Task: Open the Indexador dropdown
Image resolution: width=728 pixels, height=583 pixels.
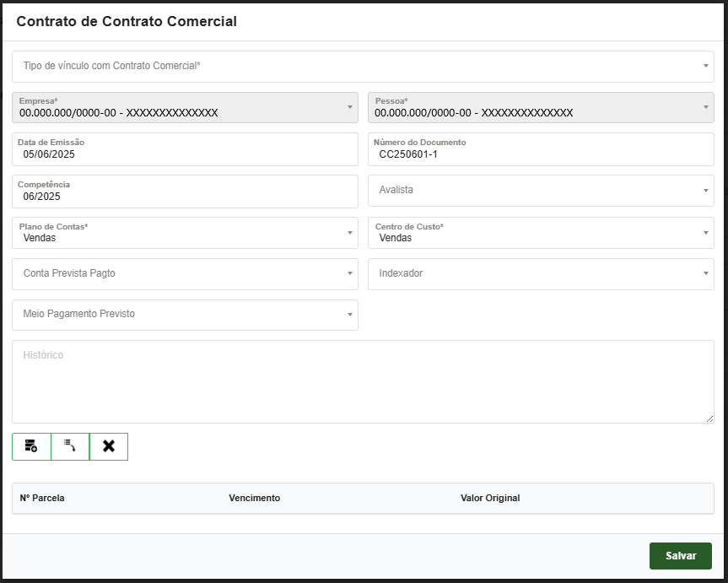Action: coord(541,273)
